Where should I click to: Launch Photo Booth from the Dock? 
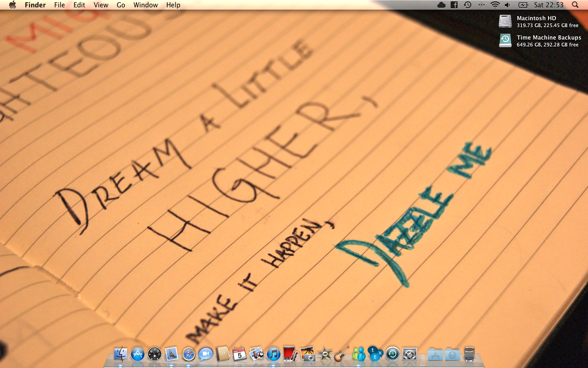pos(290,354)
